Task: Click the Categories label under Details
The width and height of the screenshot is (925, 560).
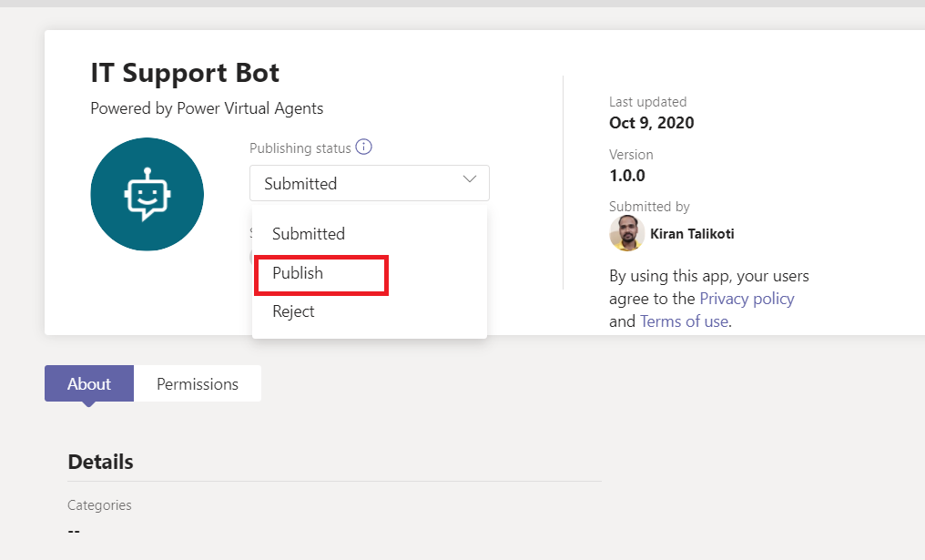Action: coord(98,504)
